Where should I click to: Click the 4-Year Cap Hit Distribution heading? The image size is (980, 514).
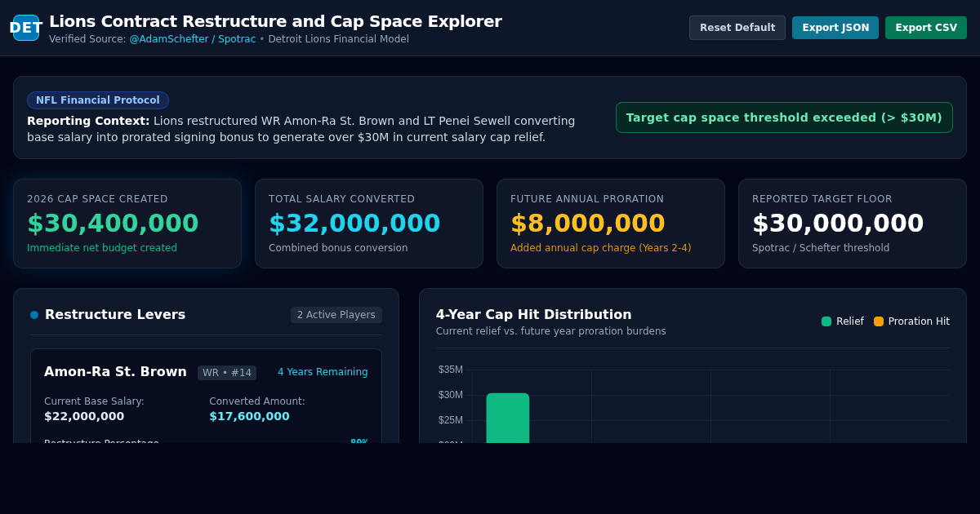click(534, 315)
